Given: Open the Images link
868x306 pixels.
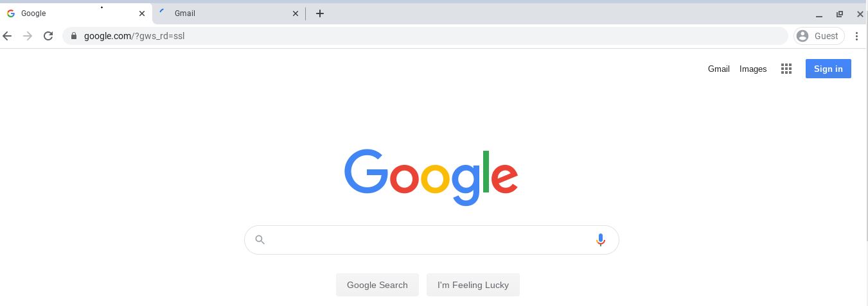Looking at the screenshot, I should pos(753,69).
